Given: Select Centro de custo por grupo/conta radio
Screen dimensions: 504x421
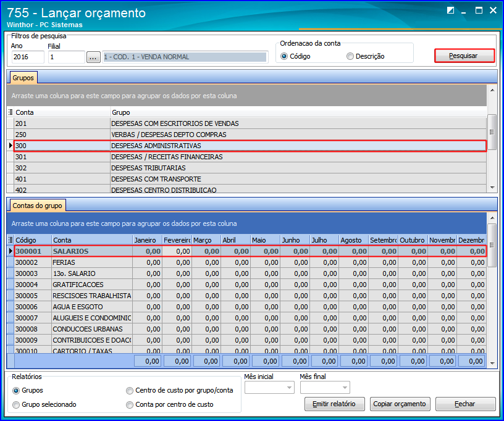Looking at the screenshot, I should click(x=130, y=391).
